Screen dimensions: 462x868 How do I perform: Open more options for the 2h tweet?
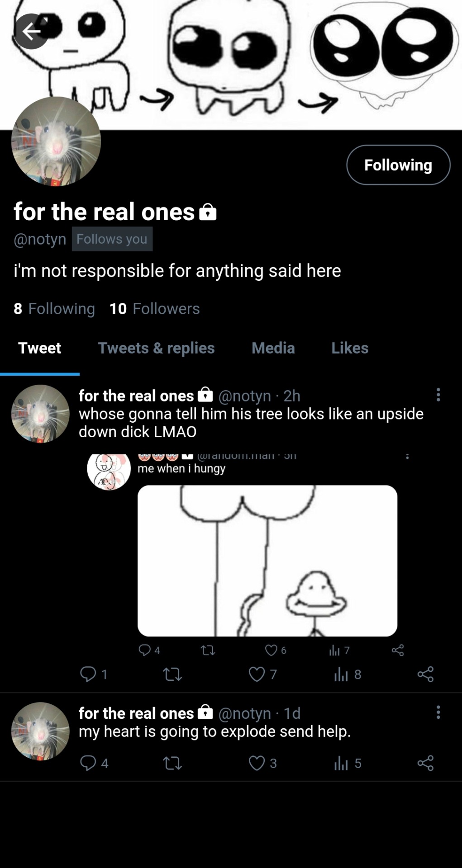[x=438, y=395]
